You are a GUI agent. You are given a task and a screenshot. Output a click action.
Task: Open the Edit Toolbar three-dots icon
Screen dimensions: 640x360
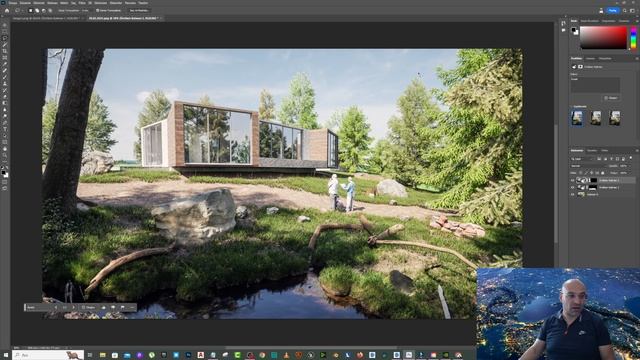click(5, 162)
